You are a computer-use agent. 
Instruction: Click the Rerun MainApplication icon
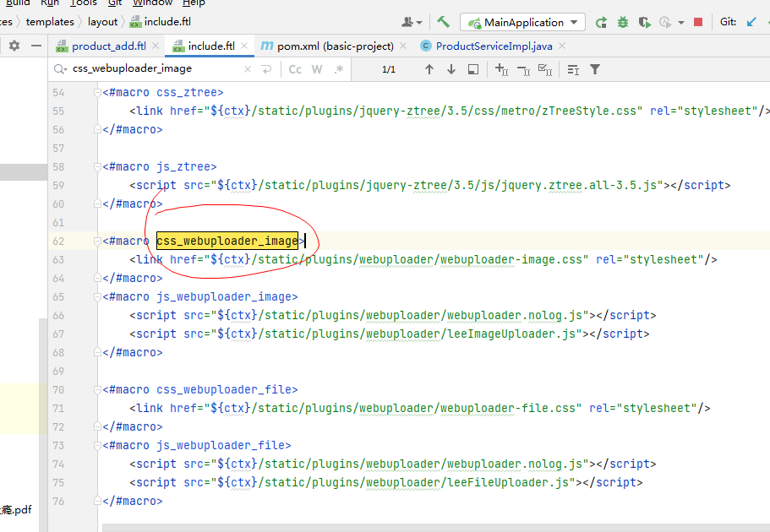(601, 22)
